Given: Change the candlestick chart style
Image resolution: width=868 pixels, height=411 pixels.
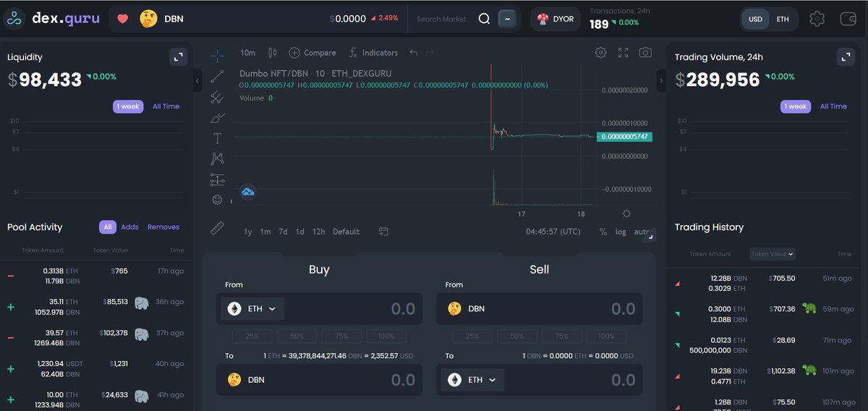Looking at the screenshot, I should tap(273, 52).
